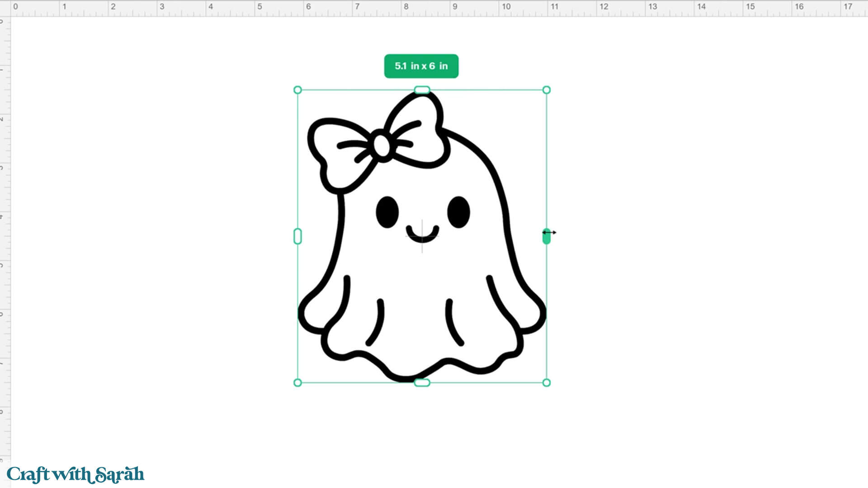This screenshot has height=488, width=868.
Task: Click the vertical ruler on the left edge
Action: 5,244
